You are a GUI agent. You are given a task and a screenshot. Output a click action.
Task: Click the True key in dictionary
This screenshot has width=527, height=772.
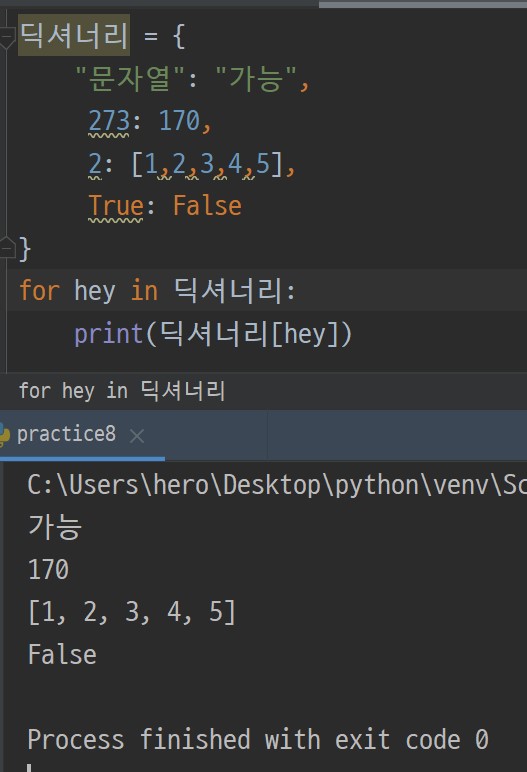coord(116,206)
